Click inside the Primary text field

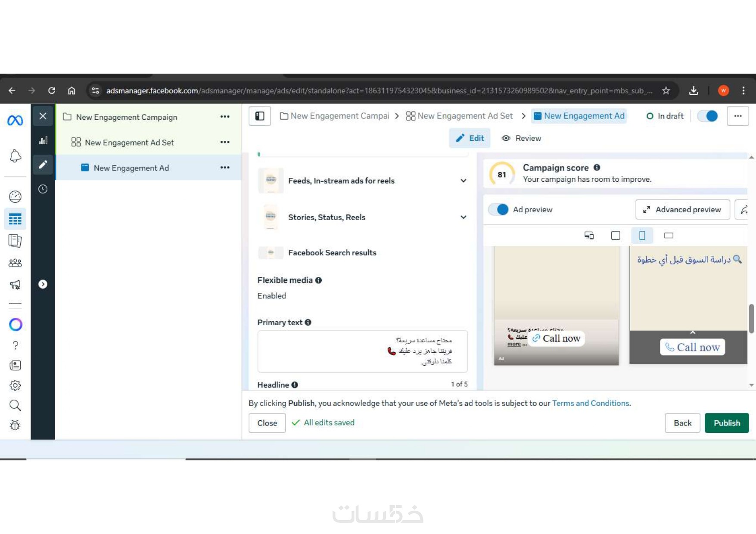[x=363, y=351]
